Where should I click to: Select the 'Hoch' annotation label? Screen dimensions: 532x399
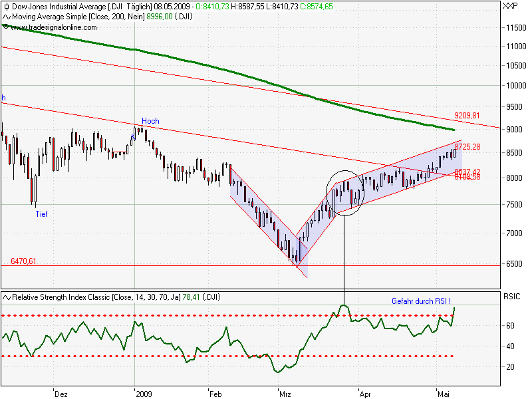[150, 121]
